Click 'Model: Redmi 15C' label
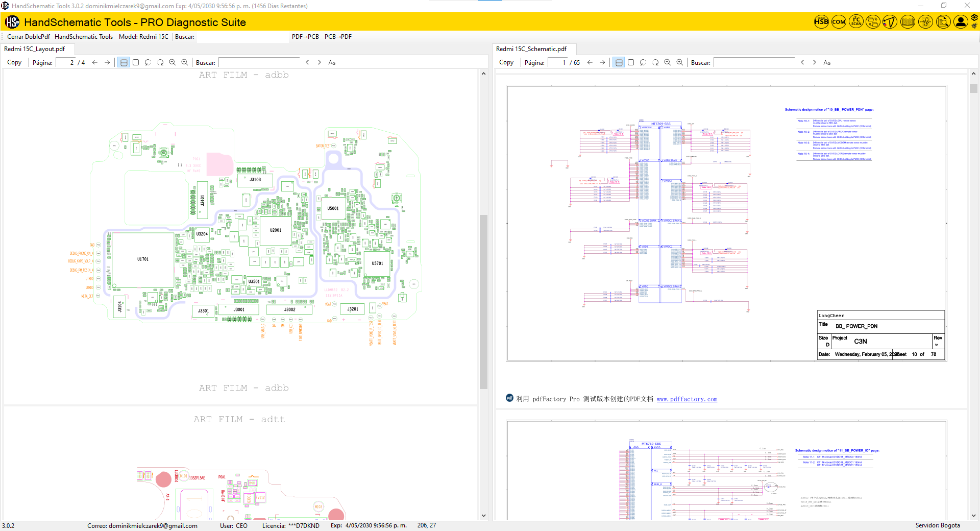The image size is (980, 531). (143, 37)
